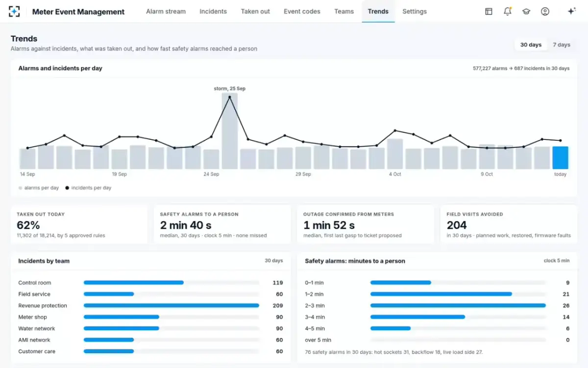The width and height of the screenshot is (588, 368).
Task: Click the 14 Sep axis label
Action: 27,174
